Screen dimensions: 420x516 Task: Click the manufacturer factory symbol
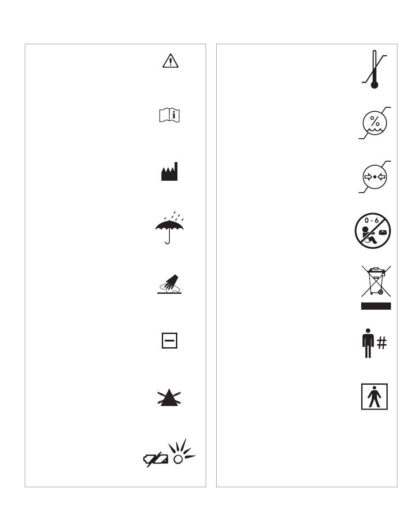tap(169, 171)
